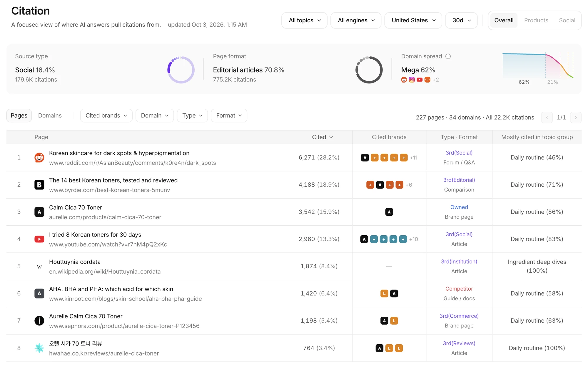
Task: Click the Wikipedia W icon in row 5
Action: [x=39, y=266]
